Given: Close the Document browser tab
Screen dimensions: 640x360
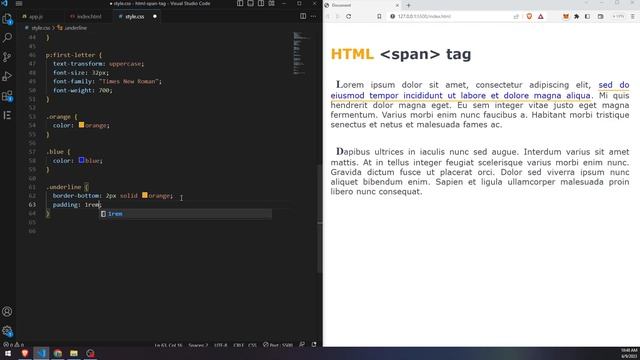Looking at the screenshot, I should pyautogui.click(x=397, y=5).
